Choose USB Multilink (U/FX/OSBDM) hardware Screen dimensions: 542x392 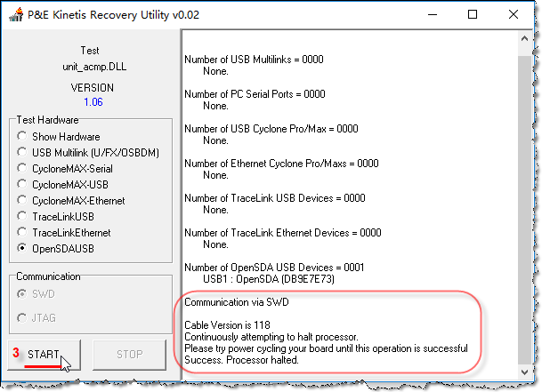[x=21, y=153]
